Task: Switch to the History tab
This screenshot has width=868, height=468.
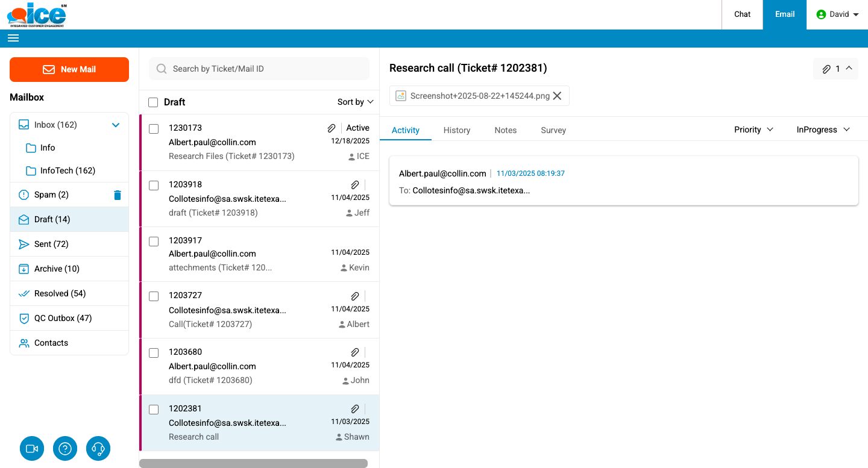Action: pyautogui.click(x=456, y=130)
